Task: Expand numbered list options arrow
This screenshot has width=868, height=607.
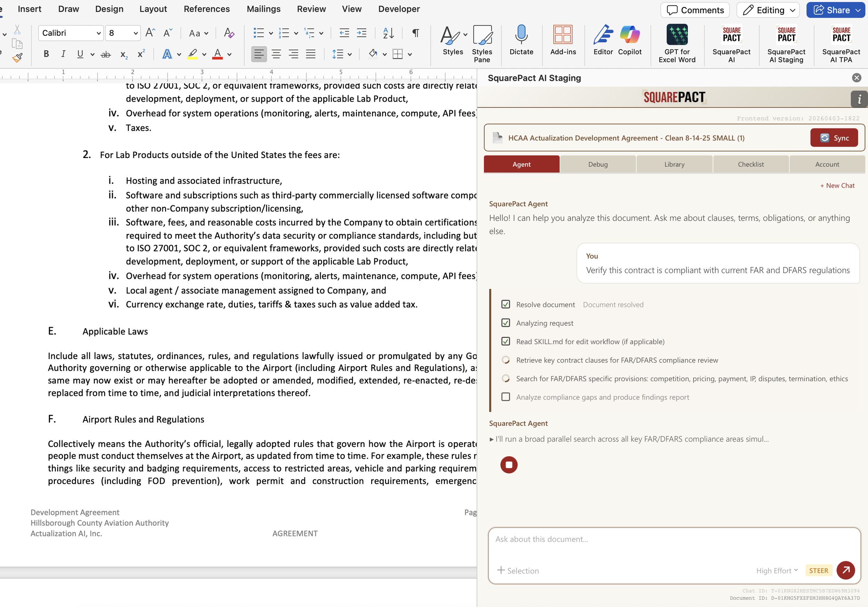Action: (x=296, y=33)
